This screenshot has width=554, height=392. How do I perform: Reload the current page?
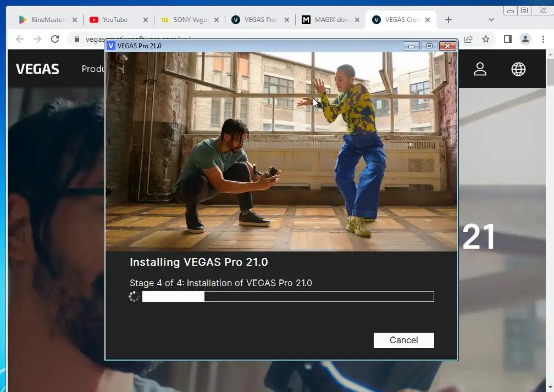click(x=55, y=39)
